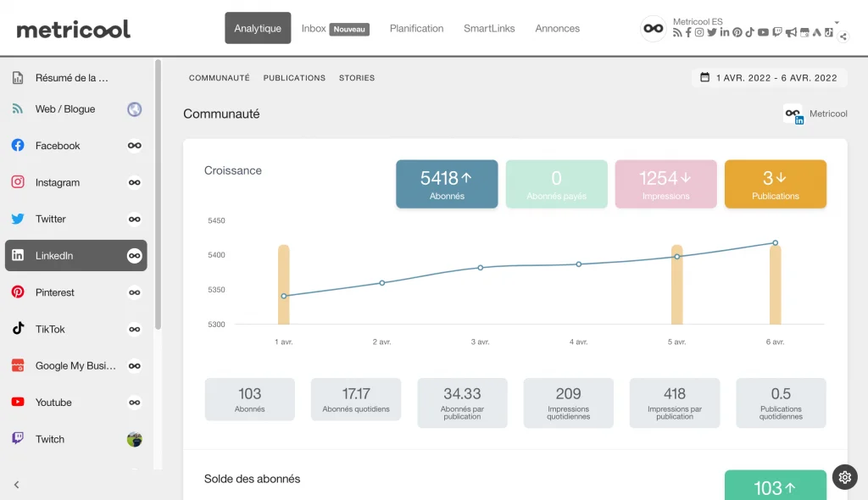Click the metricool logo
This screenshot has height=500, width=868.
click(73, 30)
